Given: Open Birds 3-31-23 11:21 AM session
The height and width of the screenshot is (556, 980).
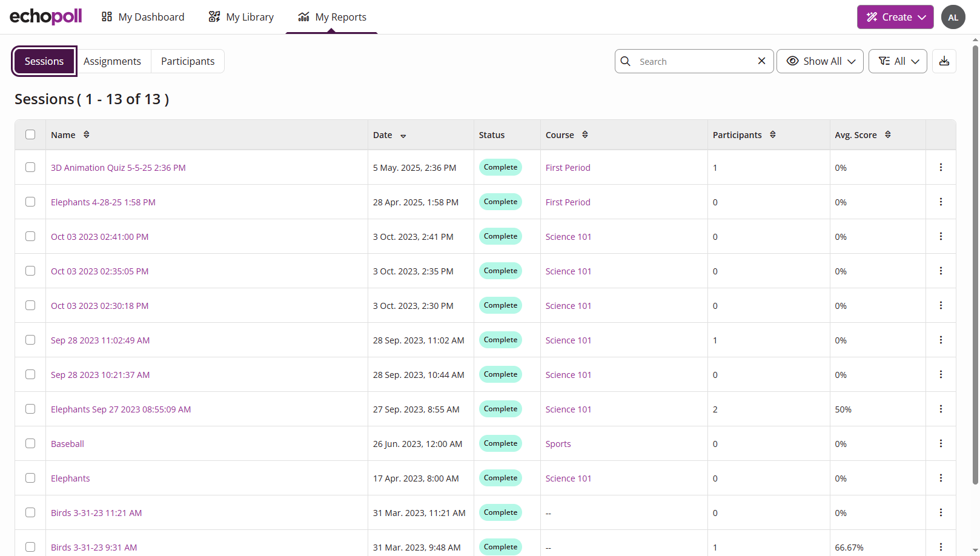Looking at the screenshot, I should pyautogui.click(x=96, y=513).
